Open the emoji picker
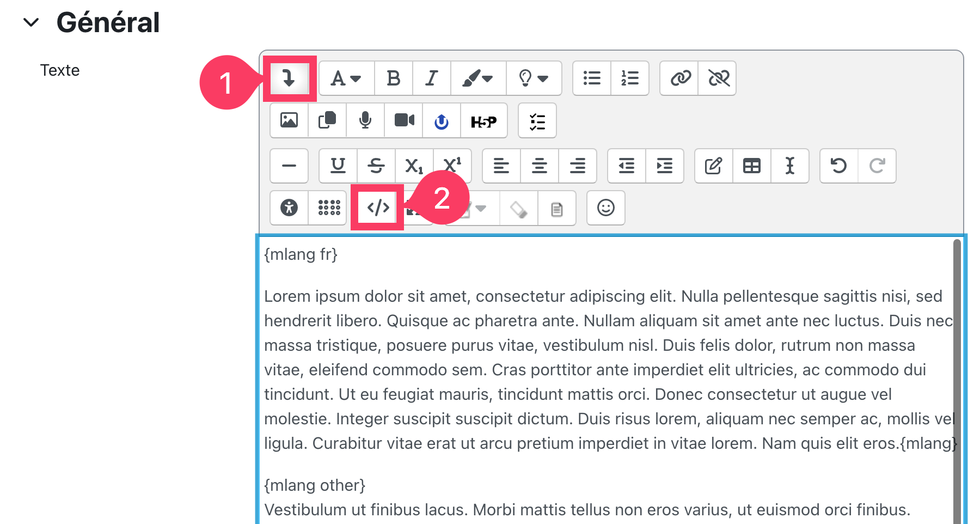The width and height of the screenshot is (980, 524). tap(605, 208)
